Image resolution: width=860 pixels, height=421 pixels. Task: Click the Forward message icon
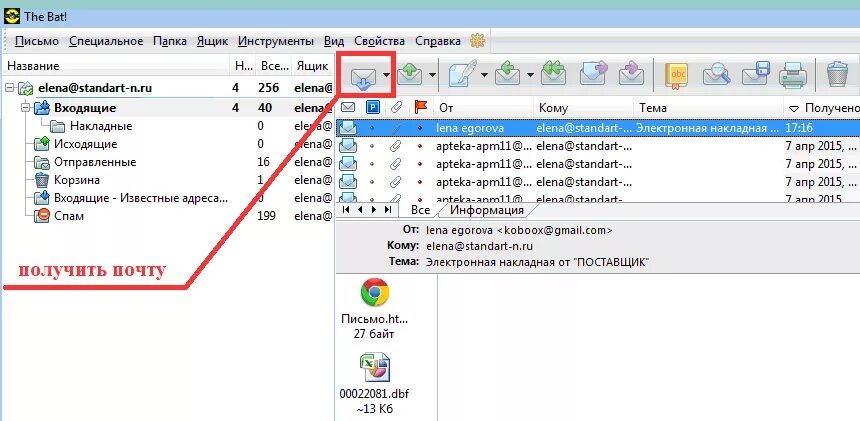[593, 73]
